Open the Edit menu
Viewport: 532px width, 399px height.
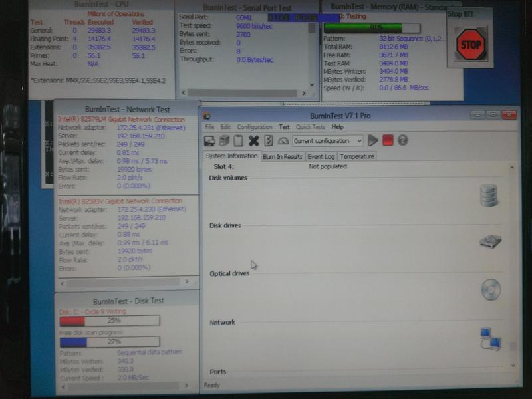pos(225,127)
